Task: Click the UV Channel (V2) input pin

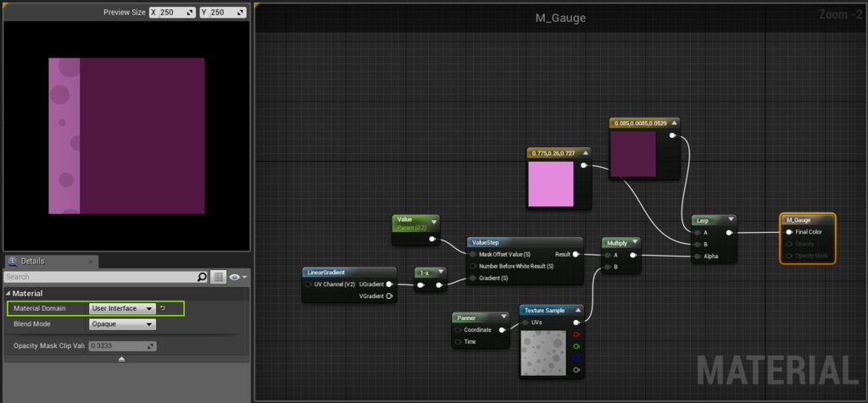Action: 308,284
